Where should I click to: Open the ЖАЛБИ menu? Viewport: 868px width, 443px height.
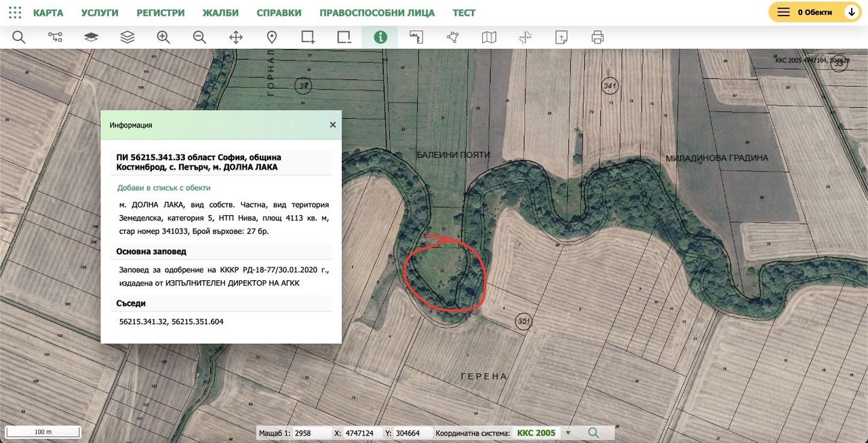pos(220,13)
